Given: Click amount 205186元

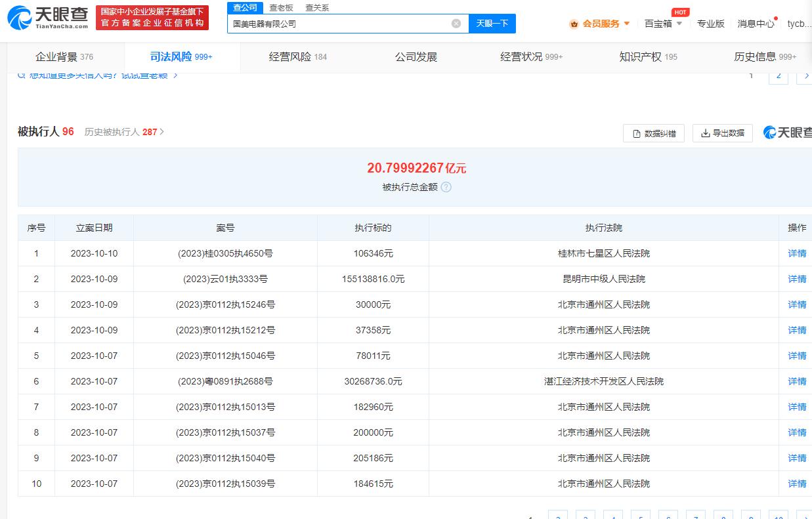Looking at the screenshot, I should 373,458.
